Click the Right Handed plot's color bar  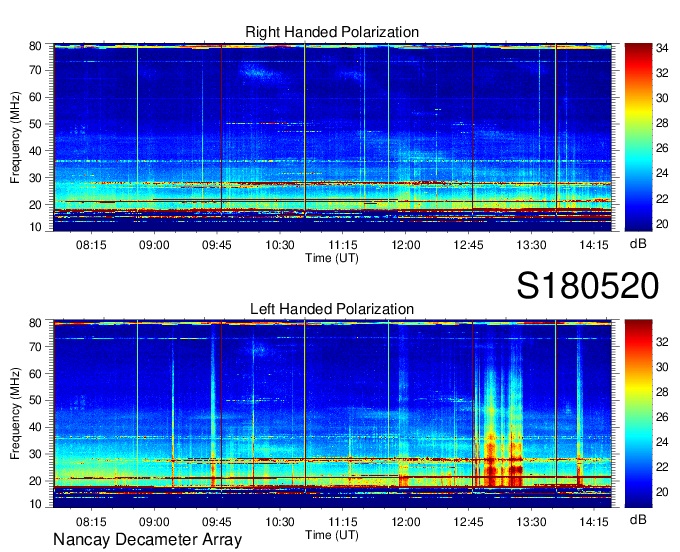point(638,137)
